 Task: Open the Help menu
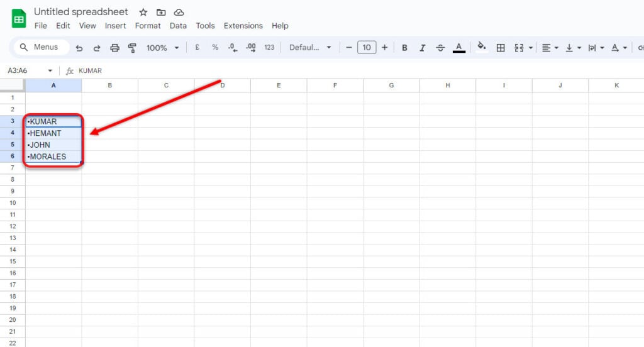click(x=280, y=26)
